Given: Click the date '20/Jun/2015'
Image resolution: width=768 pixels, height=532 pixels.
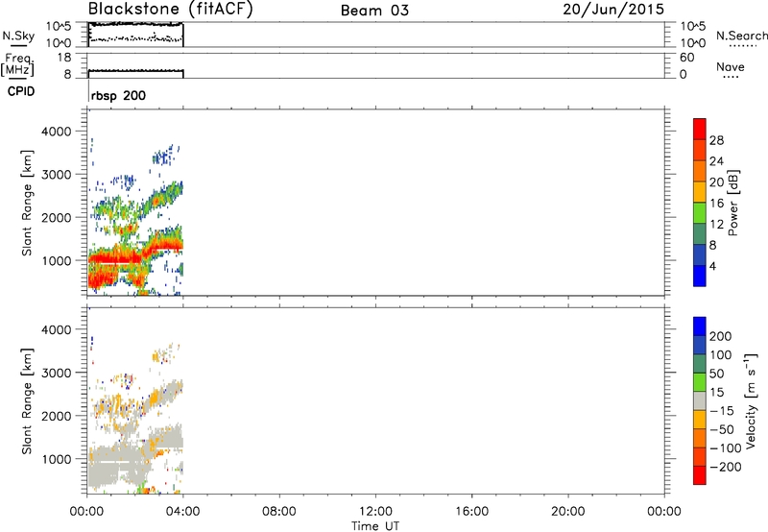Looking at the screenshot, I should coord(613,10).
